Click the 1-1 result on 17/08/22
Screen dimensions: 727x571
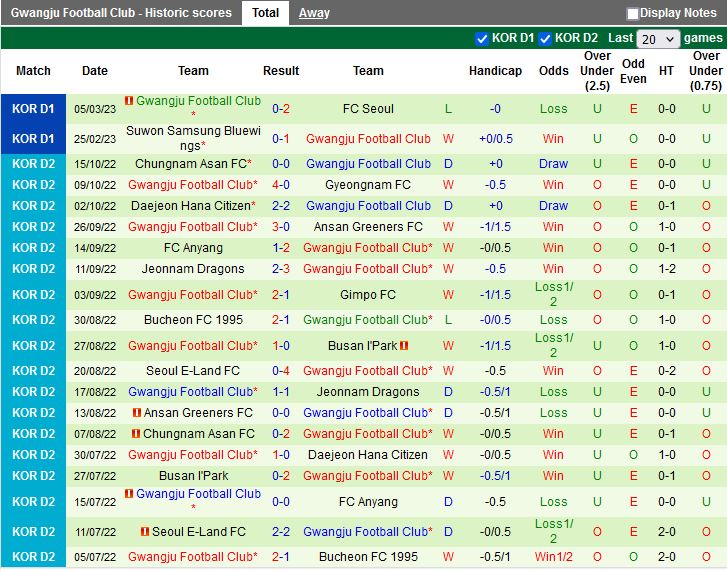pos(281,392)
